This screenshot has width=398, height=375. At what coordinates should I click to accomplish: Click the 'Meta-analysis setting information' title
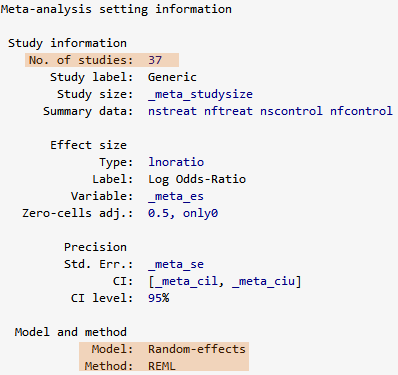pyautogui.click(x=116, y=9)
